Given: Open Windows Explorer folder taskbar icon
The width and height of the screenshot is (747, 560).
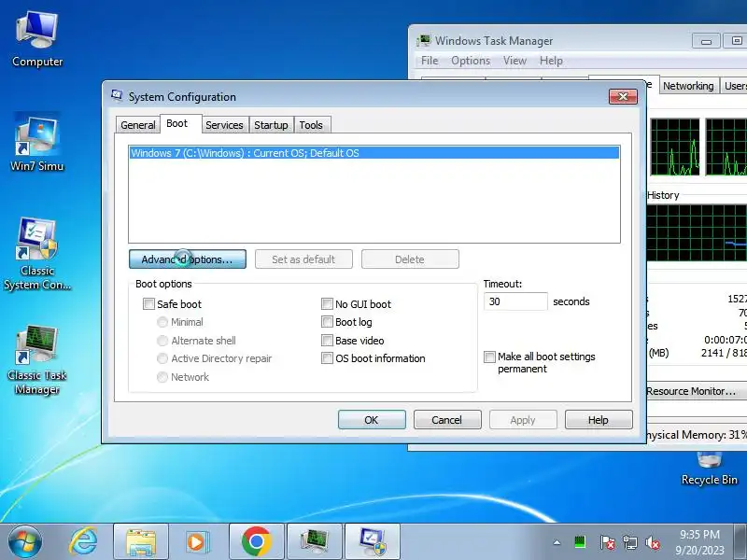Looking at the screenshot, I should [141, 542].
